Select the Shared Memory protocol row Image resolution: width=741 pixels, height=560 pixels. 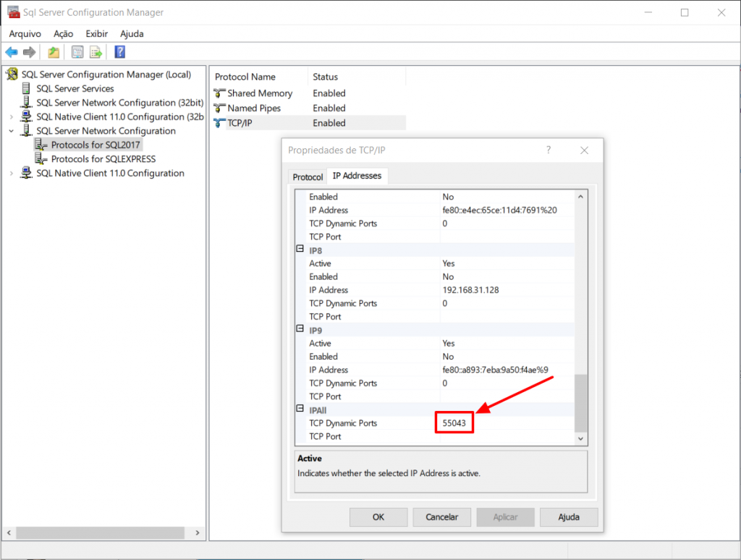pyautogui.click(x=309, y=93)
